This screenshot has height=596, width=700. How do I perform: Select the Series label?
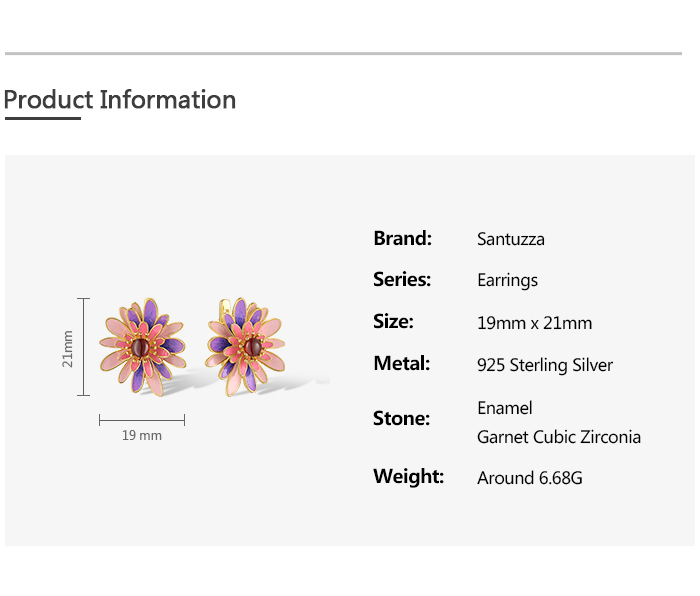click(402, 280)
